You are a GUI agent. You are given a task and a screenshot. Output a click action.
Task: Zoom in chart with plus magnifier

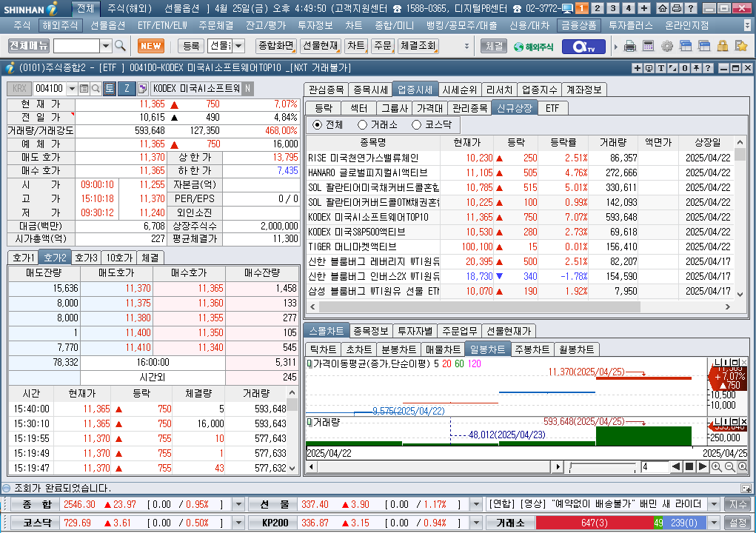[717, 466]
